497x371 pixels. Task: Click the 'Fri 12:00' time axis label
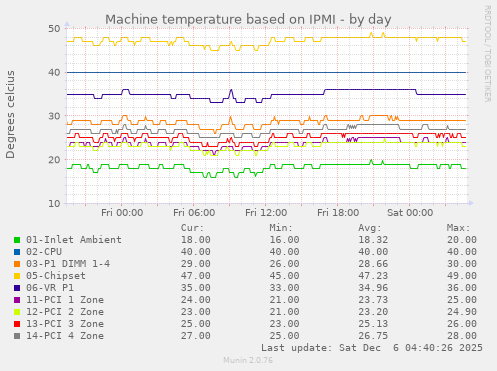266,213
